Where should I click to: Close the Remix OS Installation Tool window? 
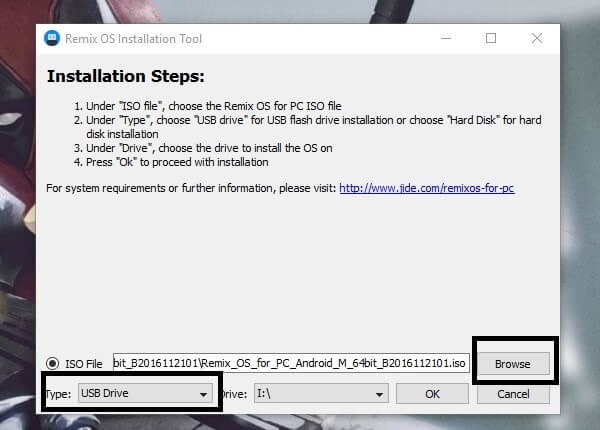click(x=537, y=38)
